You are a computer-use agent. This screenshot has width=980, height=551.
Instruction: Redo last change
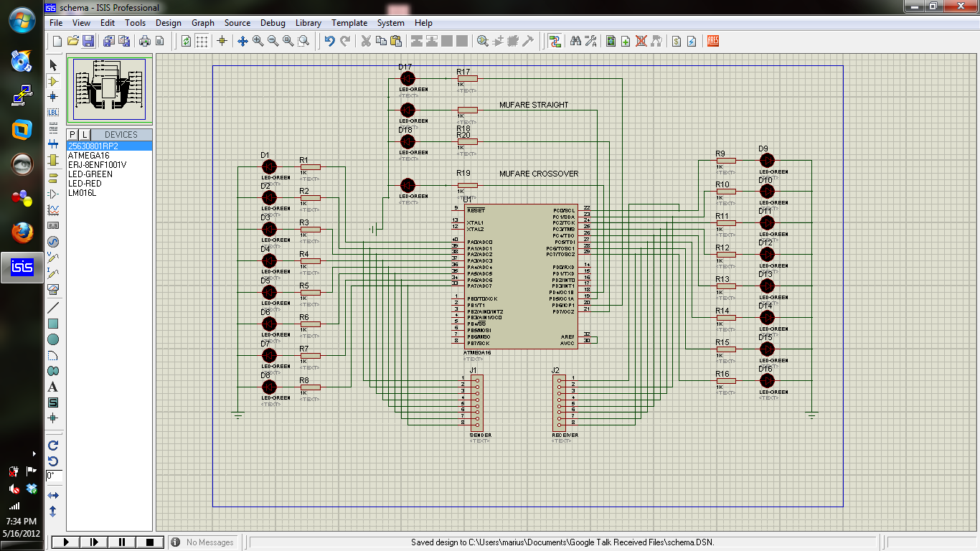[345, 41]
